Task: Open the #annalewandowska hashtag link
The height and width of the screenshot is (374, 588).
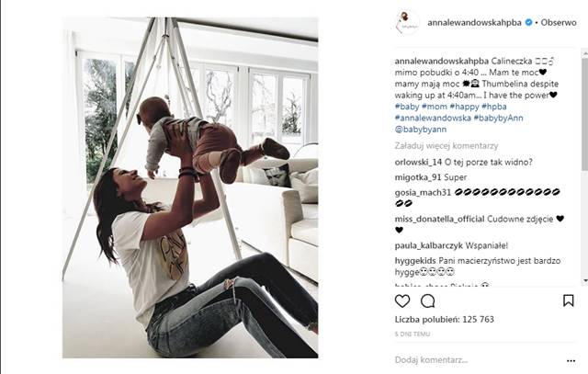Action: [433, 118]
